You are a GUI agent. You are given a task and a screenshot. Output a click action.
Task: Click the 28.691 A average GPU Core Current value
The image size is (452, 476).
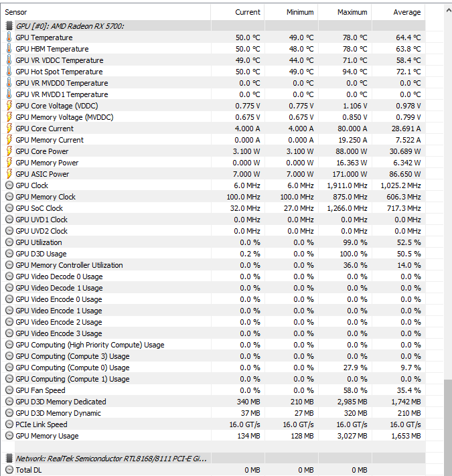click(406, 129)
